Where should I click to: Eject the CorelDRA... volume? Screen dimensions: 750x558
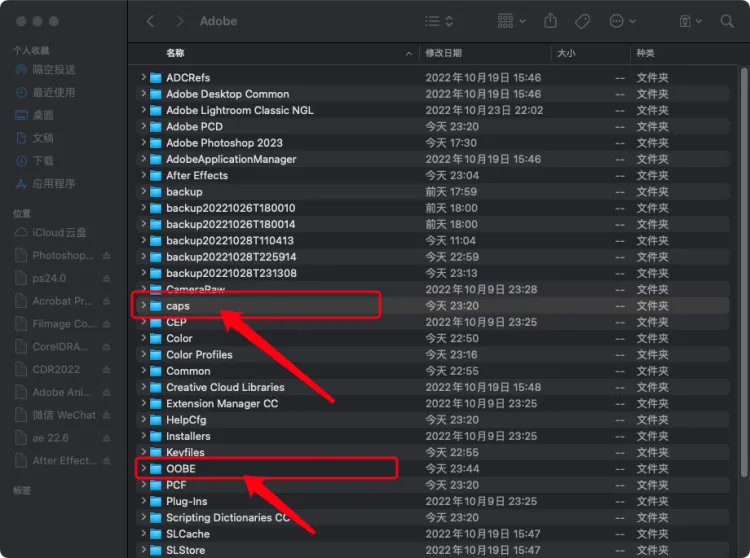[x=106, y=347]
